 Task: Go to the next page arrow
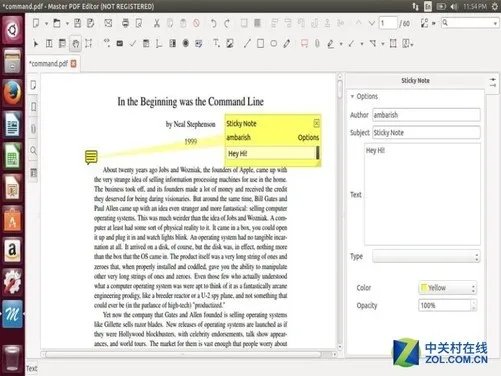(x=372, y=23)
